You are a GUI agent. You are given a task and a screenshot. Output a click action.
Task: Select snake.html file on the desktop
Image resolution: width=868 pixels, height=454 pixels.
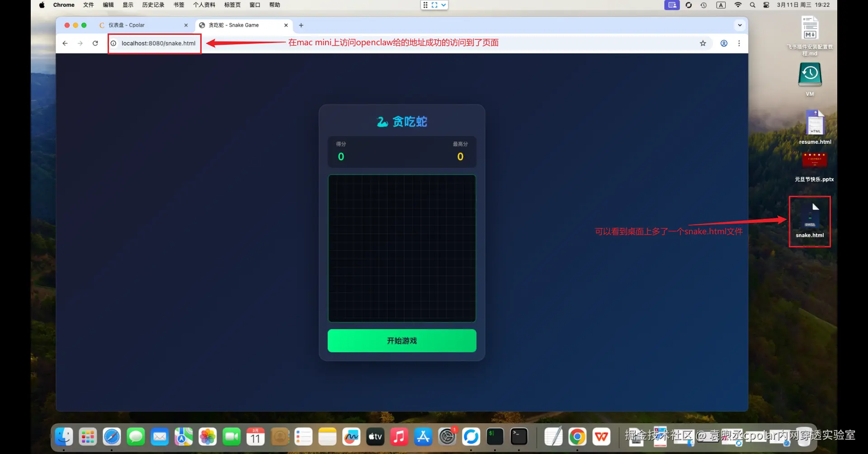(x=810, y=220)
